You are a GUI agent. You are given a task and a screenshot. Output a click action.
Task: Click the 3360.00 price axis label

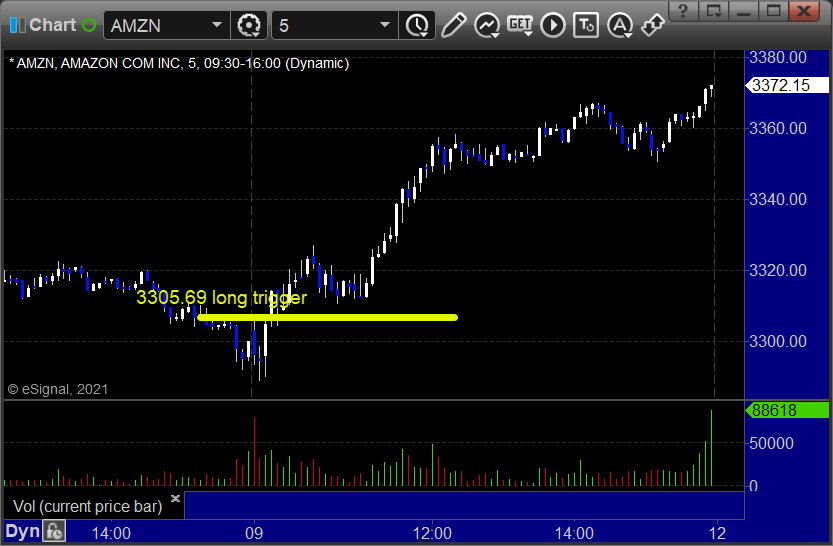click(778, 128)
